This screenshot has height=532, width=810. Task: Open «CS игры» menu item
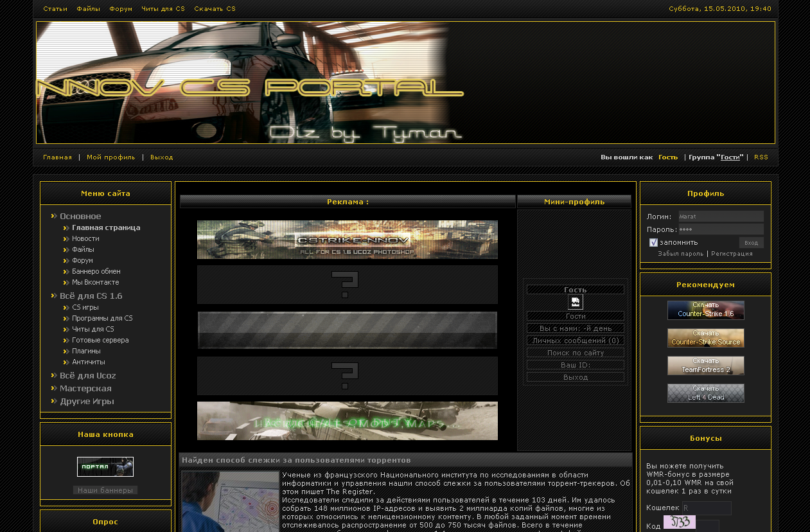click(x=85, y=308)
